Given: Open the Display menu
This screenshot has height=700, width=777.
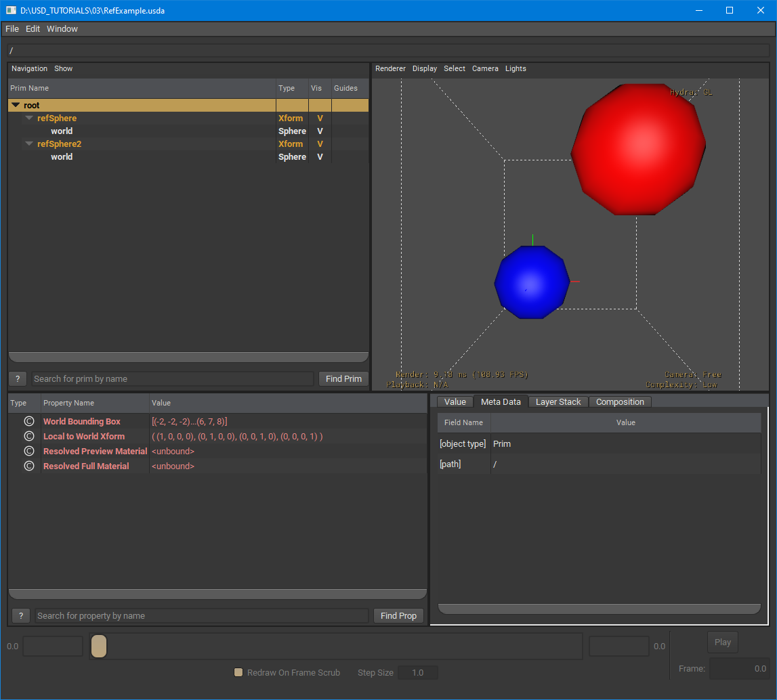Looking at the screenshot, I should coord(424,68).
